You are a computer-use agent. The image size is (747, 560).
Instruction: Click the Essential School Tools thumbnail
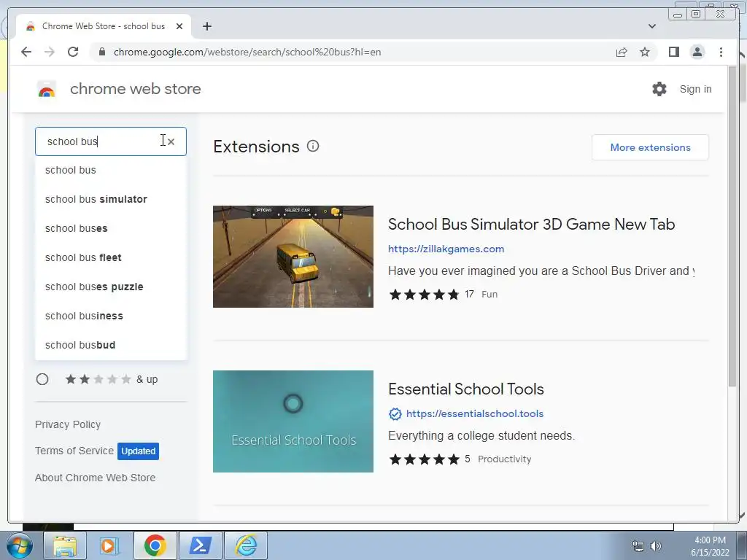[293, 421]
